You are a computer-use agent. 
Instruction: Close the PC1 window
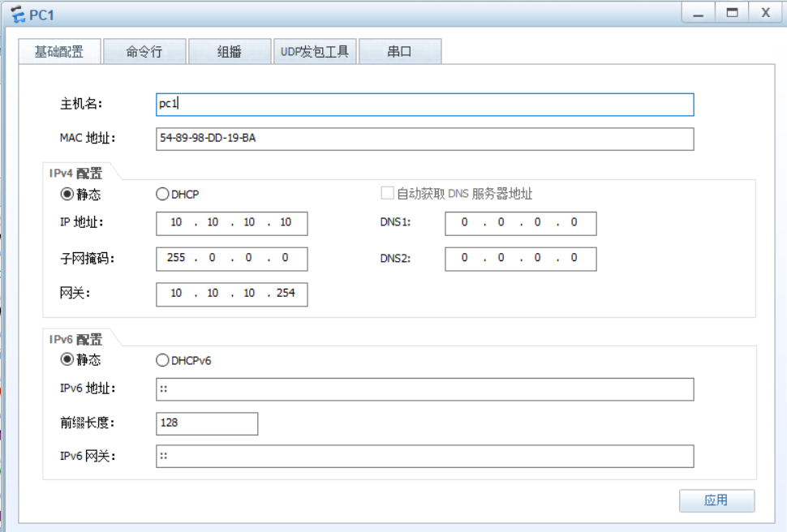point(765,12)
